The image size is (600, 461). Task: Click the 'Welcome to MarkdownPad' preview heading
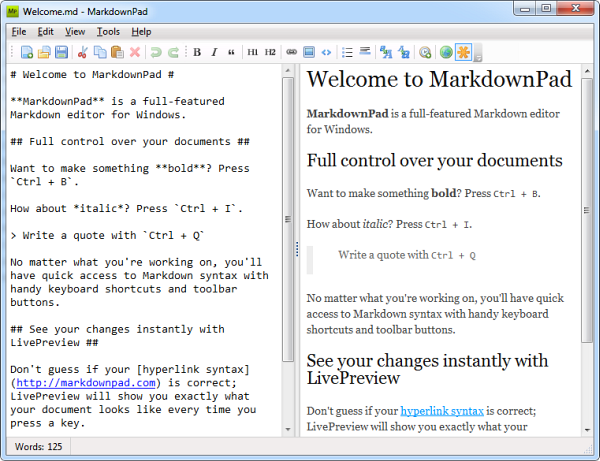439,80
